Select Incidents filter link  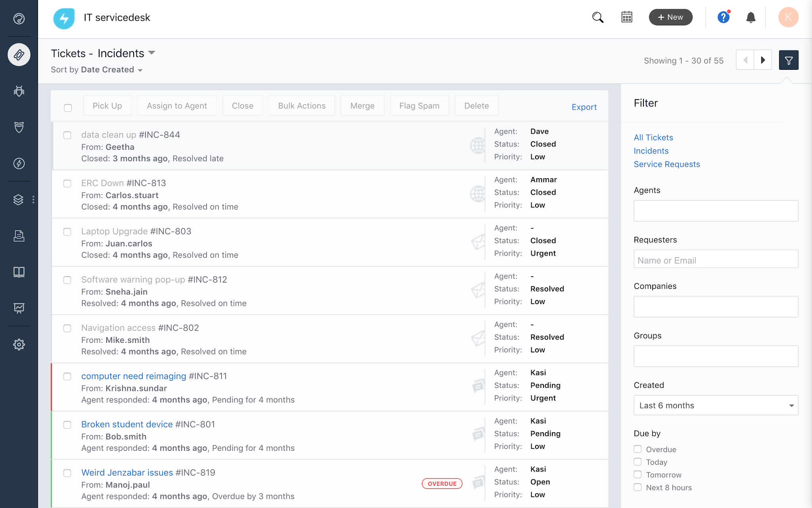click(651, 151)
